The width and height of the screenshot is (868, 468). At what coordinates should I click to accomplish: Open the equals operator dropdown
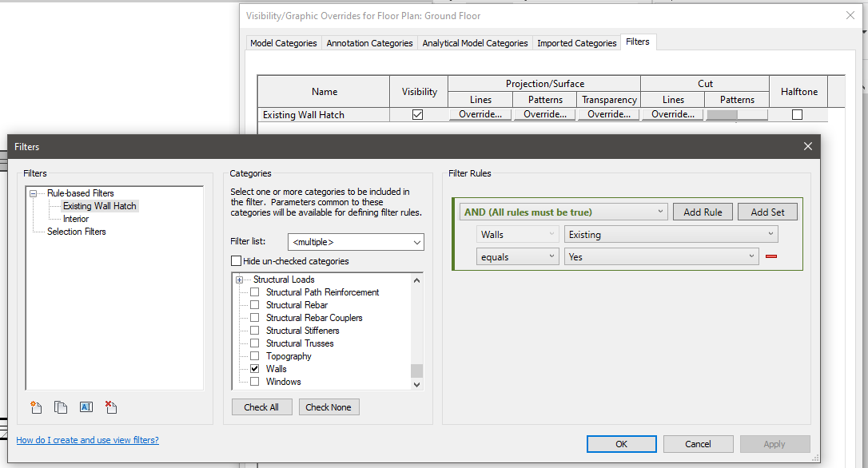(x=518, y=256)
